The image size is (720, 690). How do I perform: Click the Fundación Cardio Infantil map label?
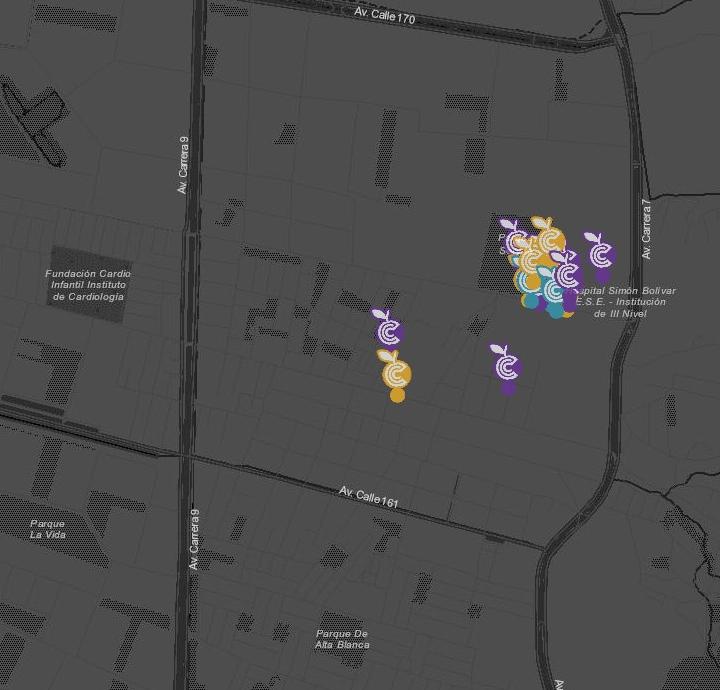click(x=88, y=285)
